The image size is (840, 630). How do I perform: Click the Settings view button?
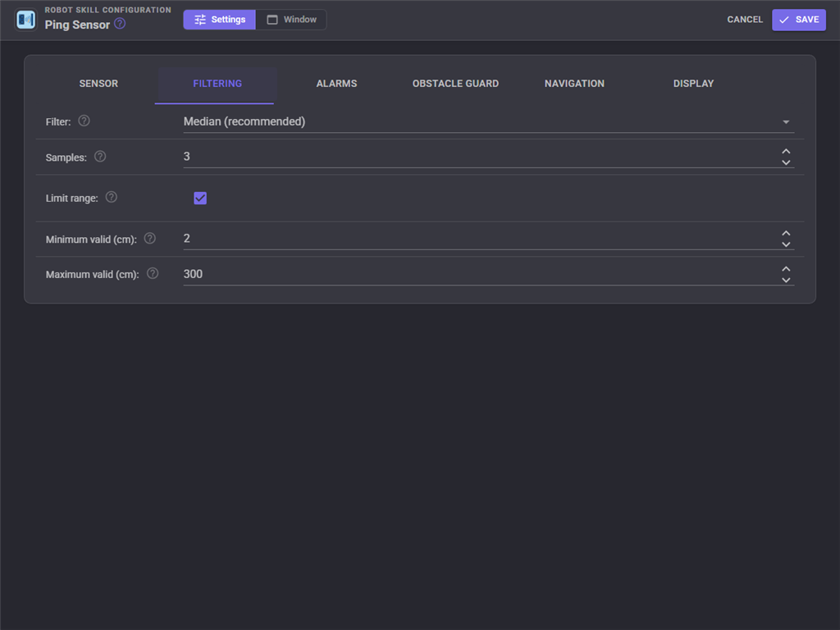(220, 20)
